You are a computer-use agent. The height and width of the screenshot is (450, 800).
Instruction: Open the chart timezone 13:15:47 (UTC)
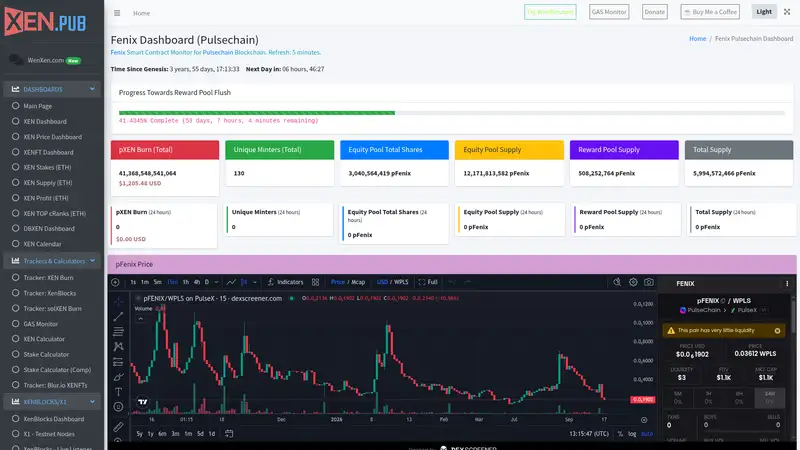pos(589,434)
